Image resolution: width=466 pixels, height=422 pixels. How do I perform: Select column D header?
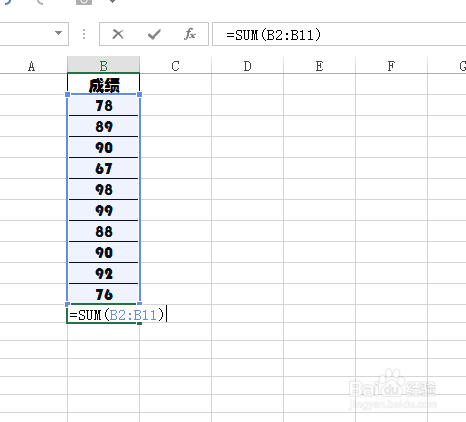247,66
